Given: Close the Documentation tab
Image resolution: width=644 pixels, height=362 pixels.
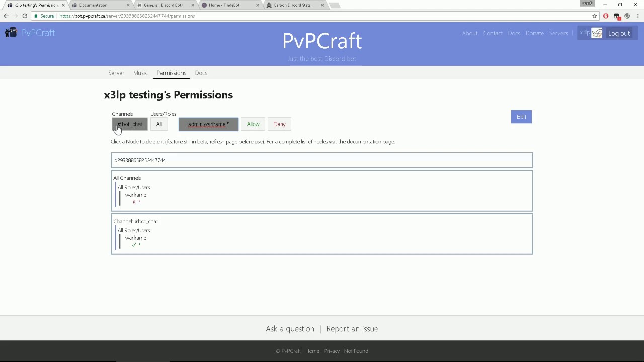Looking at the screenshot, I should [x=128, y=5].
